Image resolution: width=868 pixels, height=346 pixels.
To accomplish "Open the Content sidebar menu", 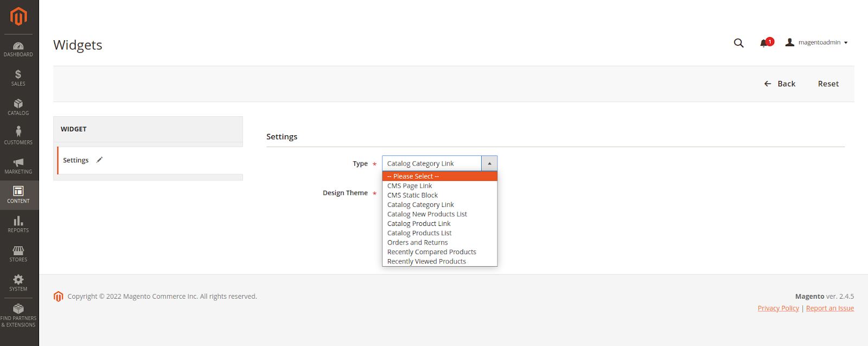I will [18, 195].
